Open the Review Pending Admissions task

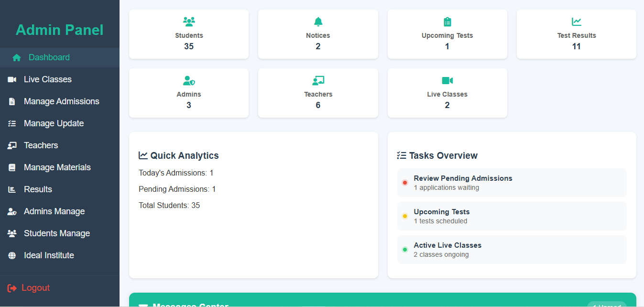[512, 183]
